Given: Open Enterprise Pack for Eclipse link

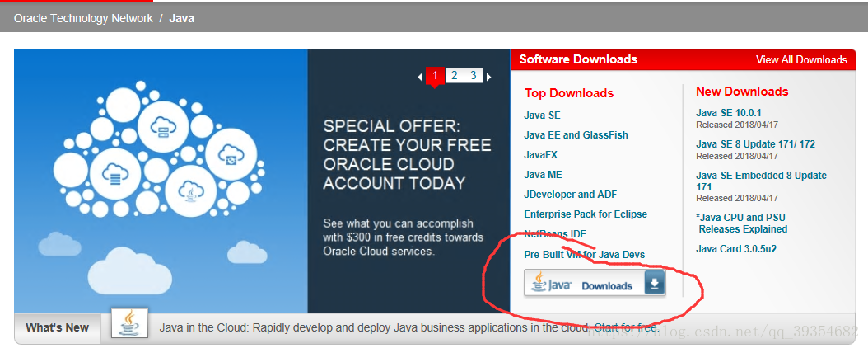Looking at the screenshot, I should [586, 214].
